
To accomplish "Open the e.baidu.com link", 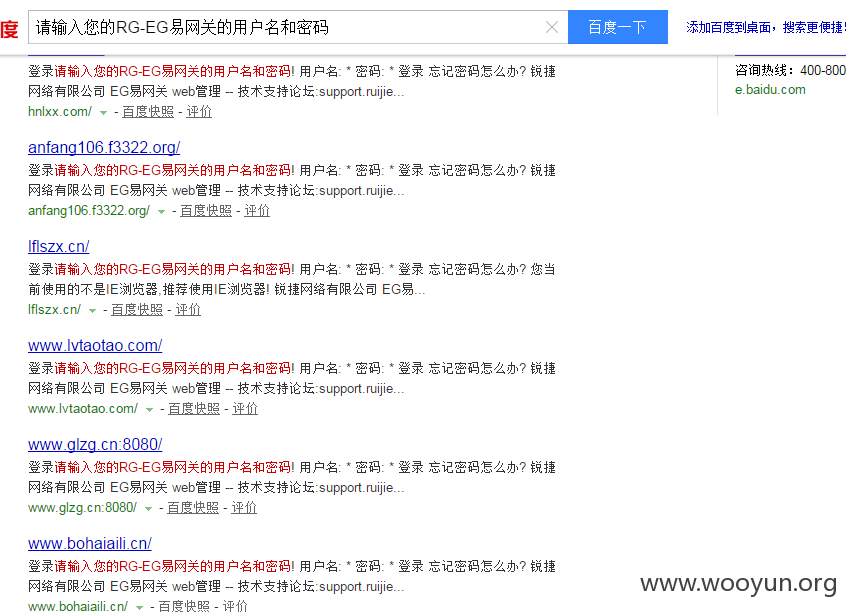I will (x=770, y=90).
